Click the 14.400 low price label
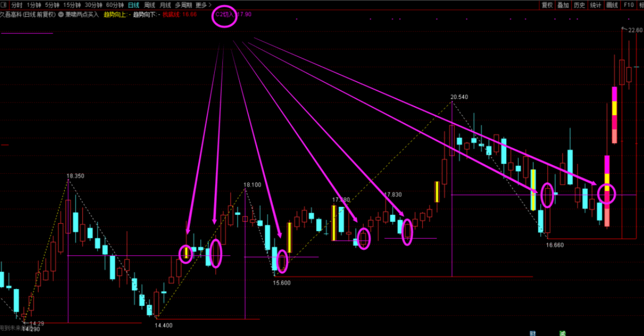Image resolution: width=644 pixels, height=336 pixels. point(163,326)
